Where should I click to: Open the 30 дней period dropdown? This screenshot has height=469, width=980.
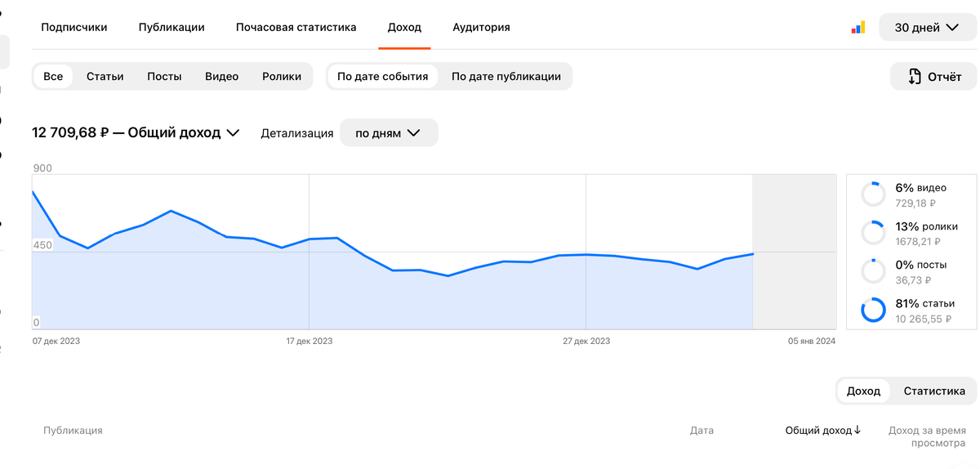point(927,27)
